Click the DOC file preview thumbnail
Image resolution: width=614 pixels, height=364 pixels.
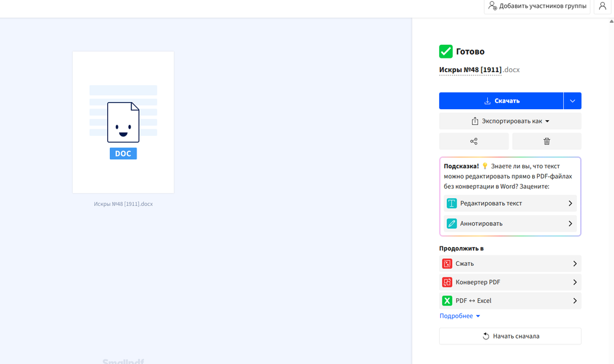124,122
